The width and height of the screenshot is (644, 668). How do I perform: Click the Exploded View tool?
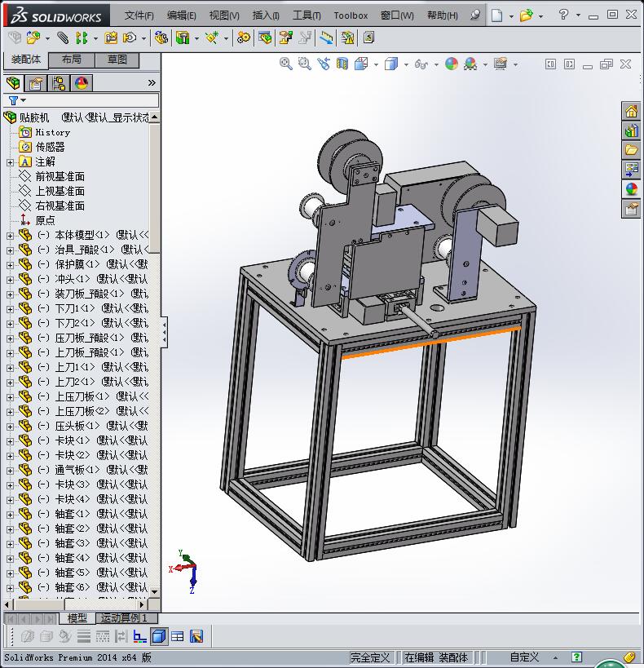(x=286, y=38)
